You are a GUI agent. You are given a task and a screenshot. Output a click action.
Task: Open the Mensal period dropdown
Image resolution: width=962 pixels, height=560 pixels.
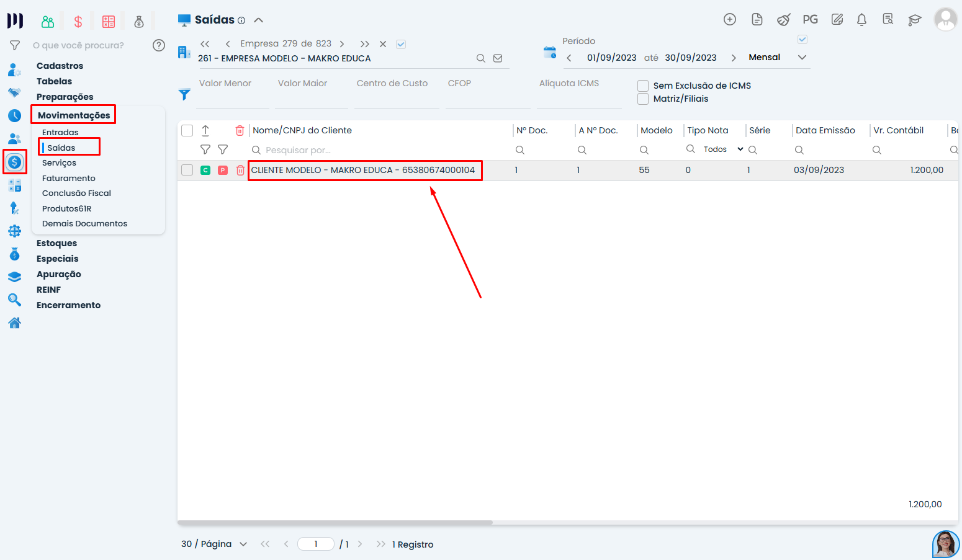point(778,57)
